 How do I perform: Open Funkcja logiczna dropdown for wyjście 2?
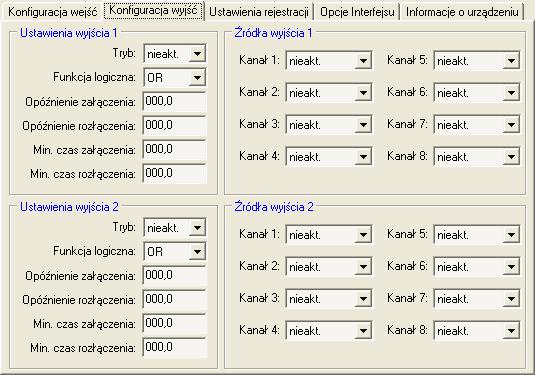pos(175,251)
